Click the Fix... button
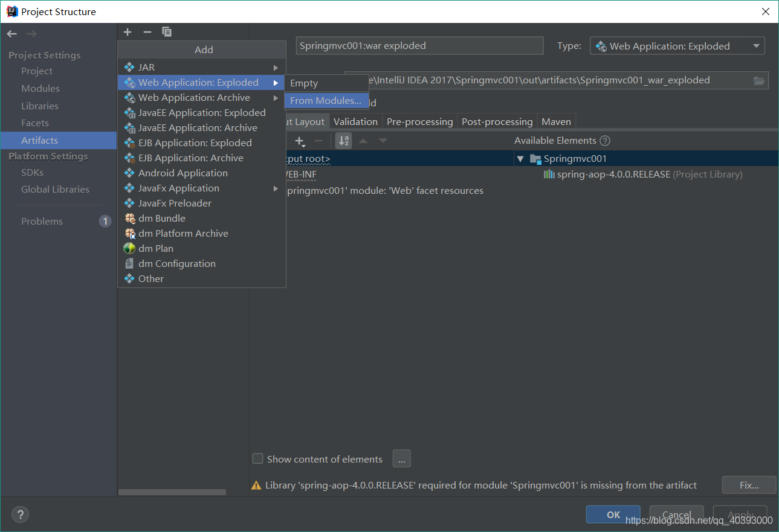The width and height of the screenshot is (779, 532). click(749, 485)
